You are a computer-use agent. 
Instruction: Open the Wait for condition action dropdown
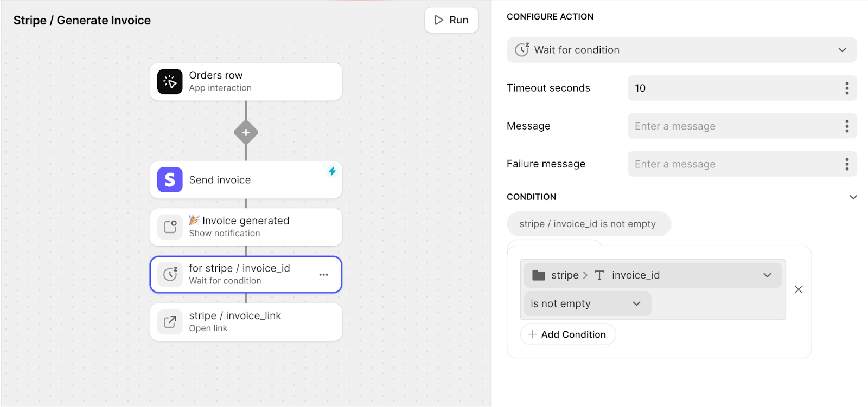[x=682, y=50]
